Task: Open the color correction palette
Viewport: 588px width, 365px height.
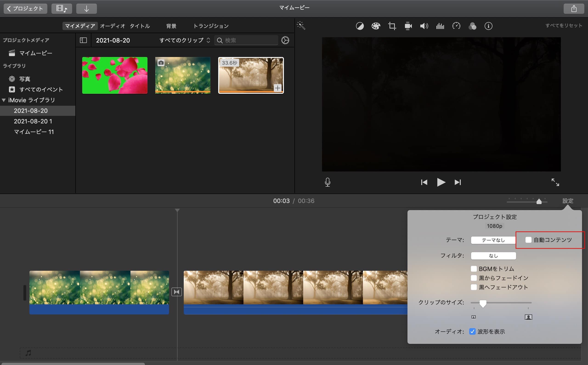Action: (376, 26)
